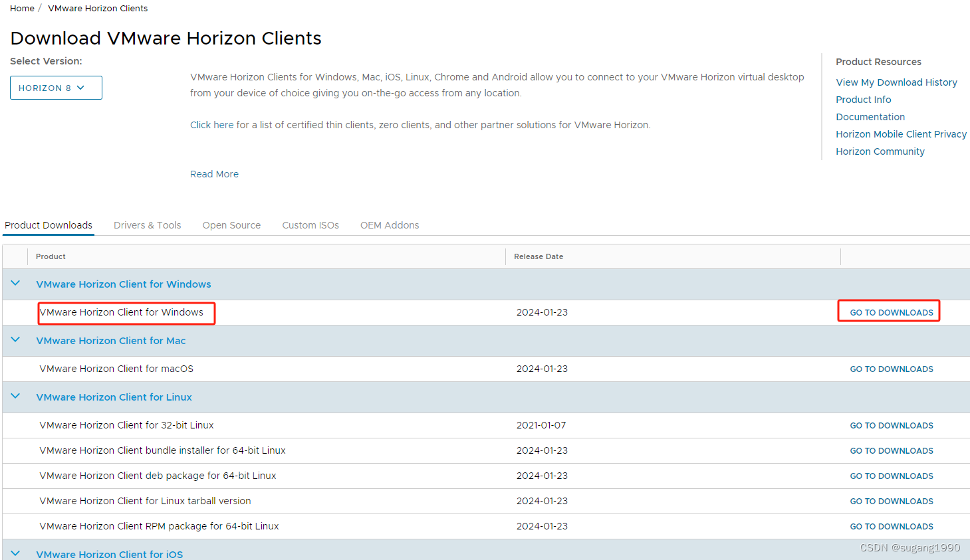The height and width of the screenshot is (560, 970).
Task: Click the release date of the macOS client
Action: [x=542, y=369]
